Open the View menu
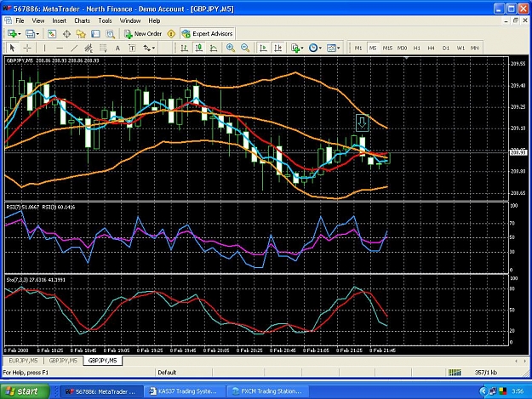Viewport: 532px width, 399px height. click(38, 20)
